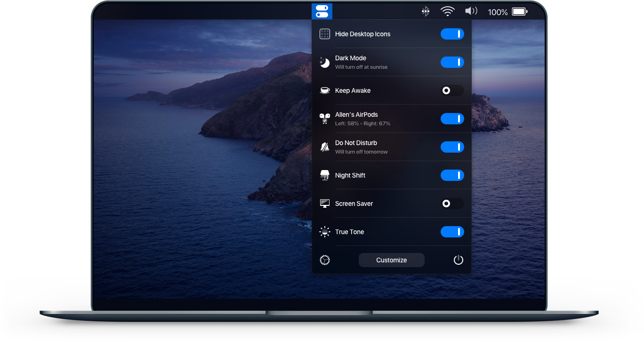Click the AirPods icon
The height and width of the screenshot is (342, 644).
pyautogui.click(x=325, y=119)
